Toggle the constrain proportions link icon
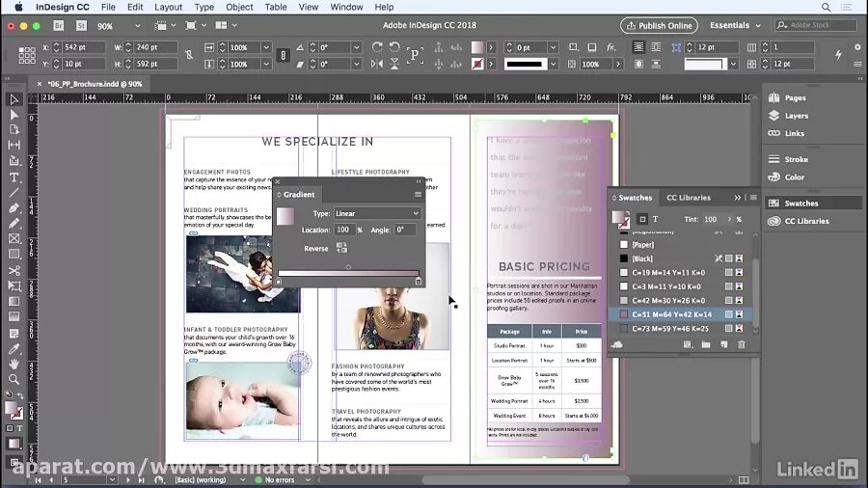Screen dimensions: 868x488 point(189,55)
